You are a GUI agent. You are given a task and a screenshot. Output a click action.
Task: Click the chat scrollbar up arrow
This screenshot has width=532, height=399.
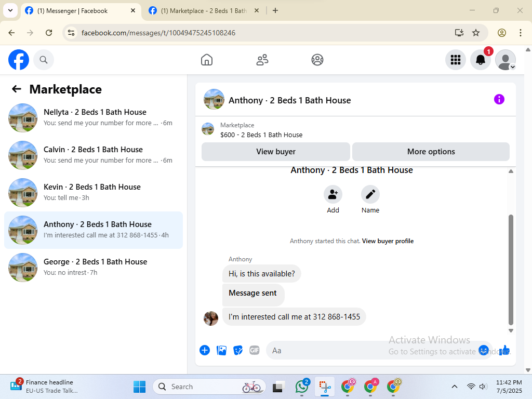click(511, 171)
